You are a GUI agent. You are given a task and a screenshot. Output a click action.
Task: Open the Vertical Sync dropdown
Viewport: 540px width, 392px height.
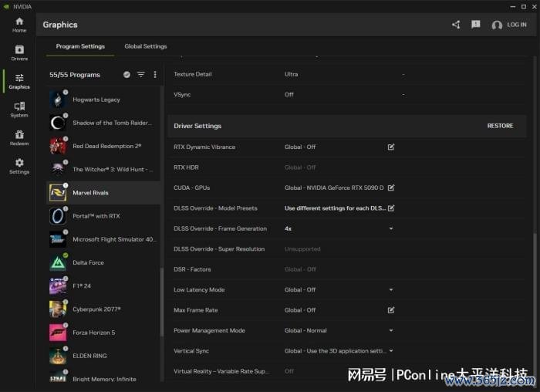click(391, 350)
